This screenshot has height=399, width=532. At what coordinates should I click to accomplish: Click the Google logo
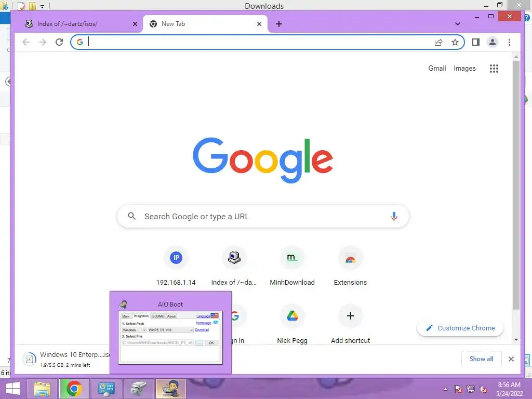(263, 160)
